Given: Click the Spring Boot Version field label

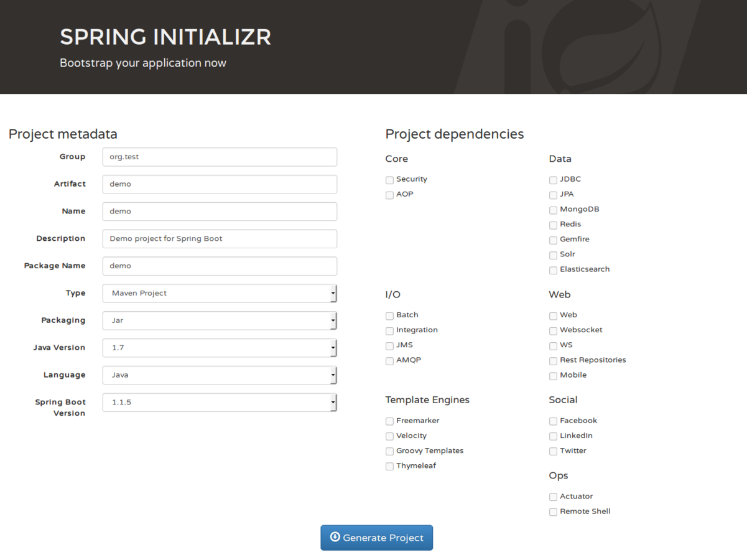Looking at the screenshot, I should [x=60, y=408].
